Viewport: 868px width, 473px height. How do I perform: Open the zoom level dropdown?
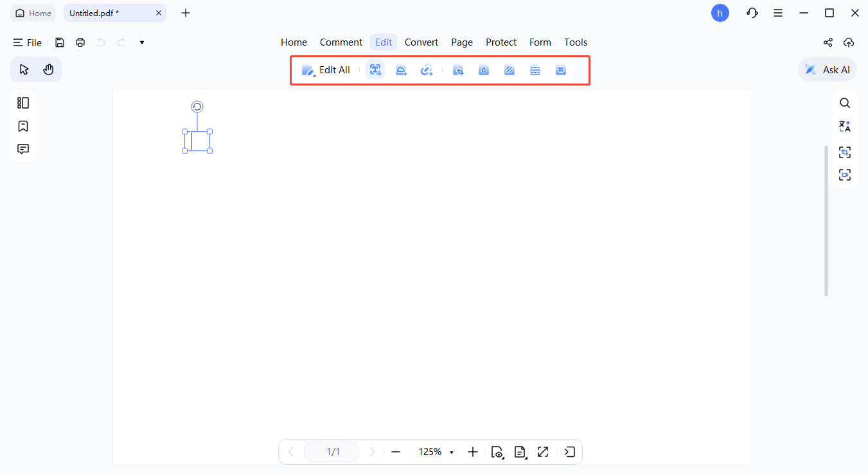451,452
